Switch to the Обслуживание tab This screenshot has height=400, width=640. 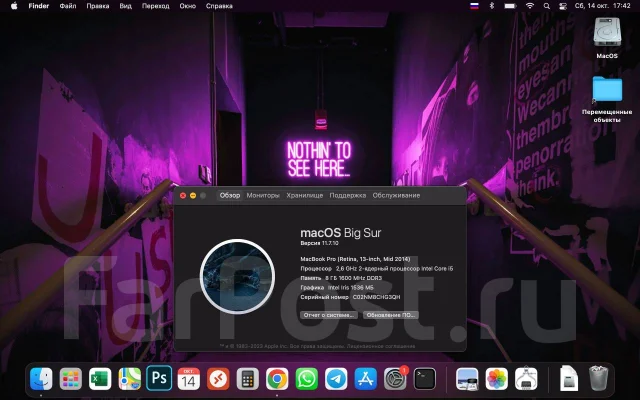(396, 195)
